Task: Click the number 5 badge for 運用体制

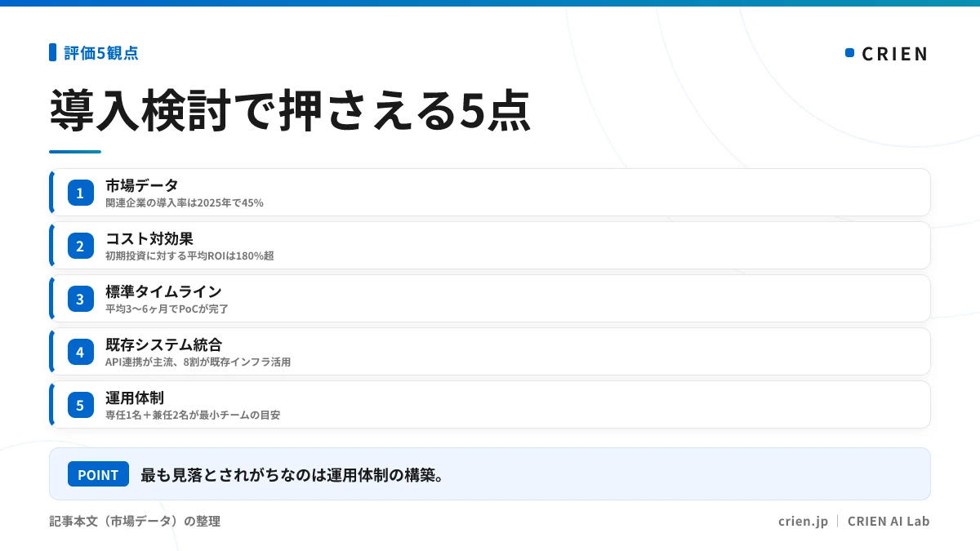Action: pos(80,405)
